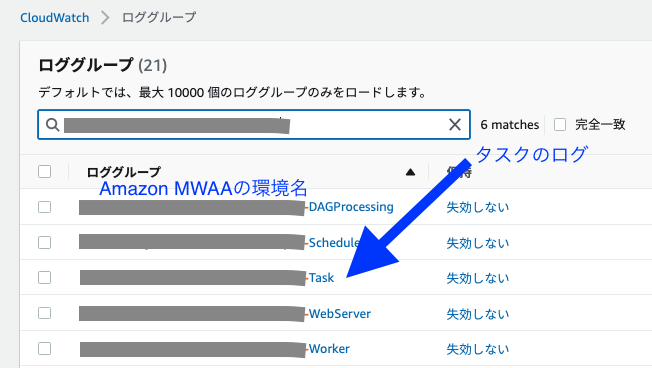Click the magnifier search icon
652x368 pixels.
point(52,124)
